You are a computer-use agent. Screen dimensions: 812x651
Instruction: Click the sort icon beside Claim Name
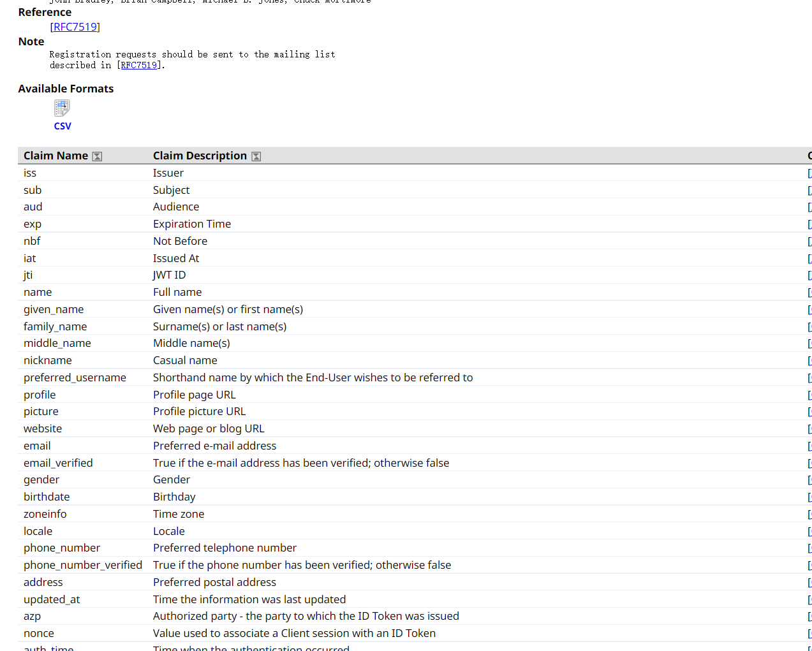(x=97, y=156)
